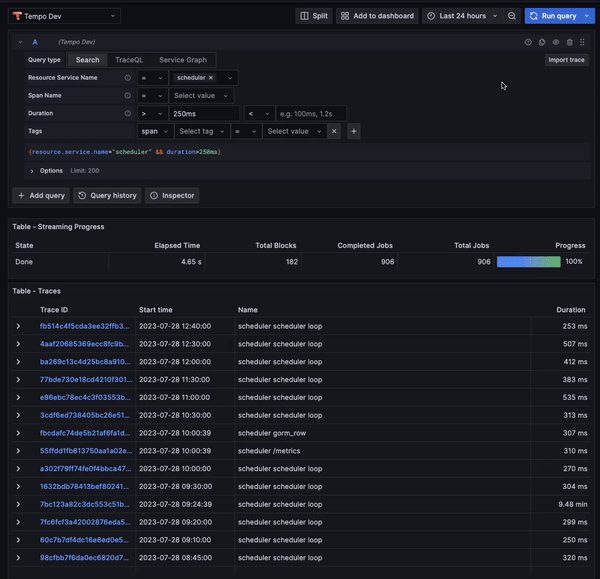Remove the tag filter with the X icon
The height and width of the screenshot is (579, 600).
coord(334,131)
